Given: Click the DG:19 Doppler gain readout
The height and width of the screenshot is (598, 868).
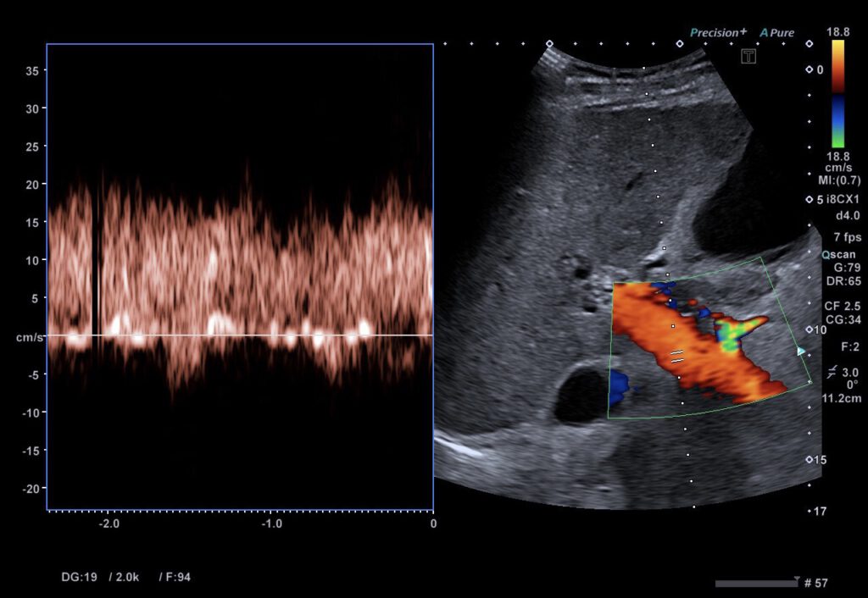Looking at the screenshot, I should [x=79, y=577].
